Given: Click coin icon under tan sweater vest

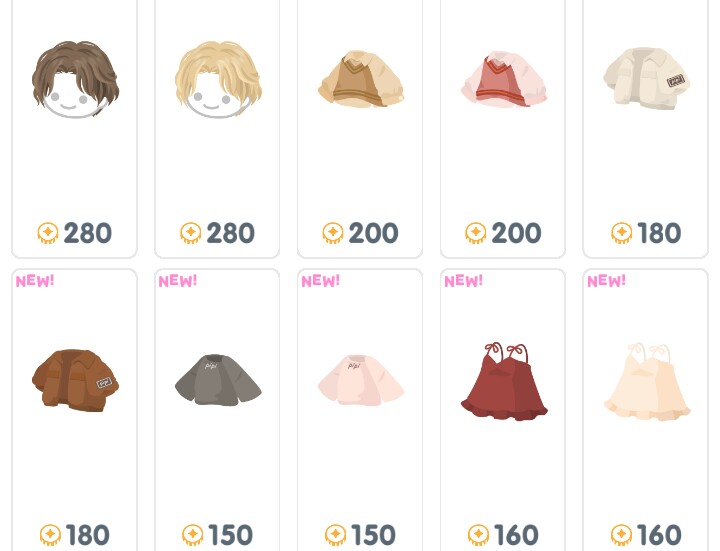Looking at the screenshot, I should click(x=333, y=233).
